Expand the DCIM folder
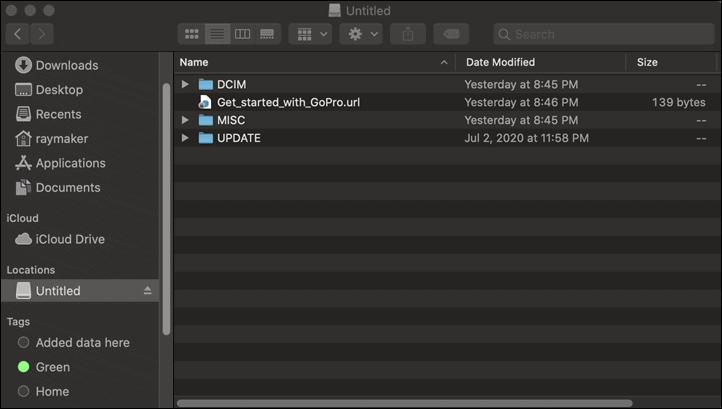 [185, 84]
